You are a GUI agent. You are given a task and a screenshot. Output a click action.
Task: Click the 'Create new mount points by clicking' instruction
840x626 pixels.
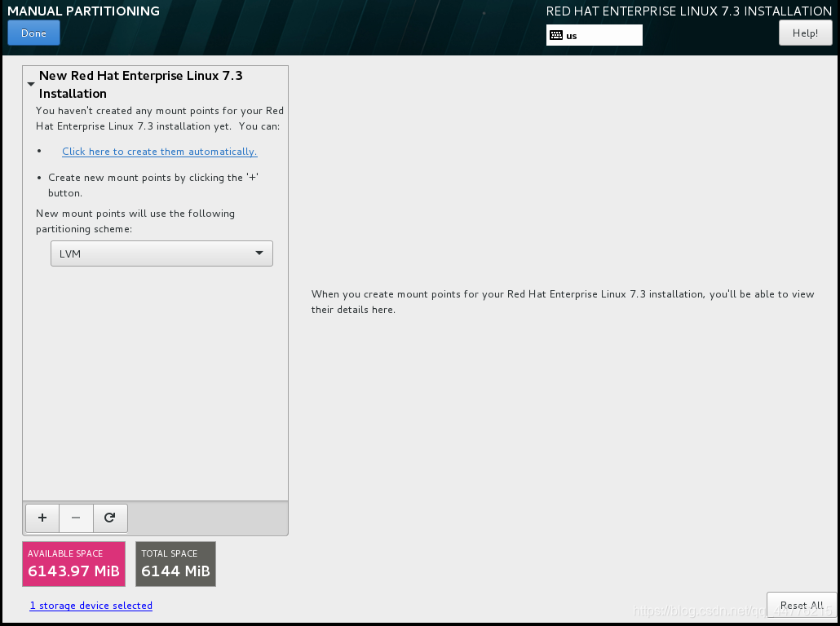pos(154,185)
